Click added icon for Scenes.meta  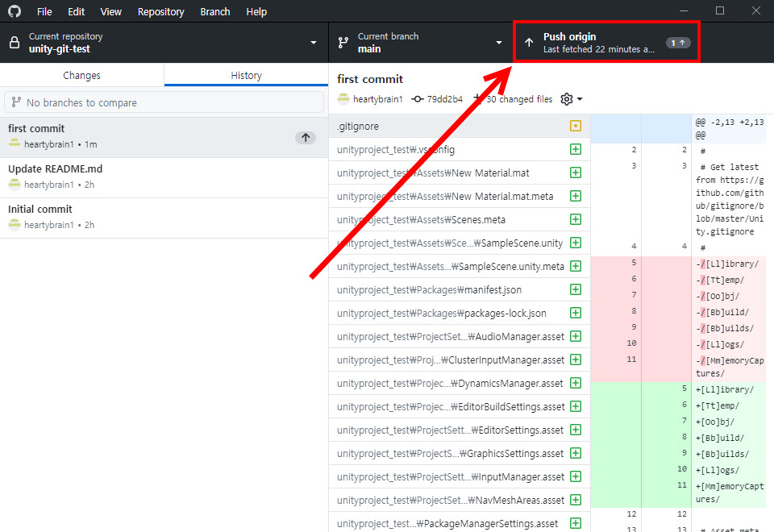tap(576, 219)
